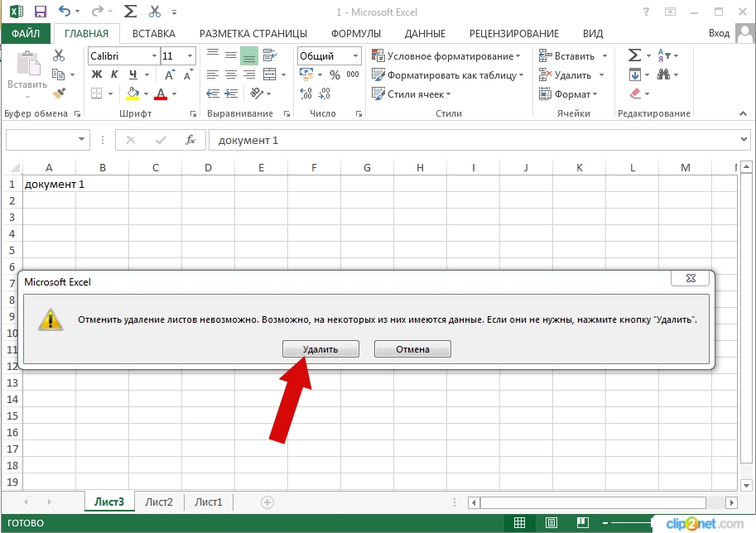Click the Percent Style icon
This screenshot has height=533, width=756.
[335, 74]
